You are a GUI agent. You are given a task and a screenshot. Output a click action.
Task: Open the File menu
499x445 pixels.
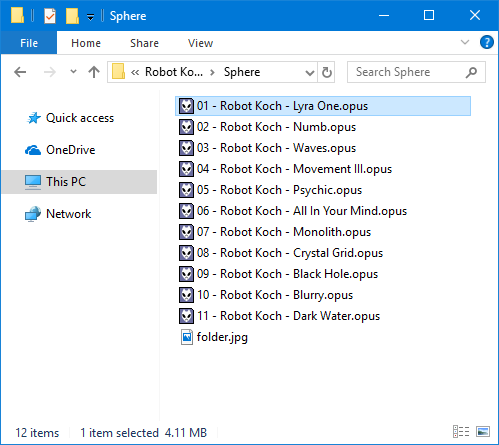tap(29, 43)
